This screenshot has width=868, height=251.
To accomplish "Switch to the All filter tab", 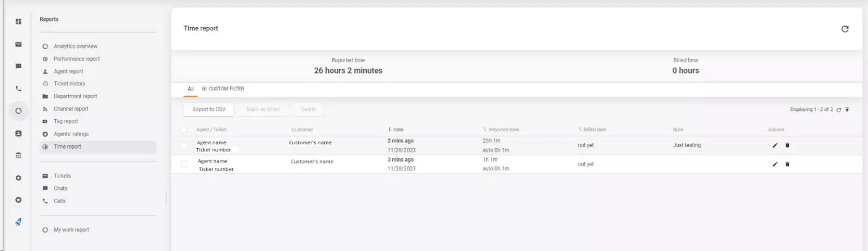I will coord(190,89).
